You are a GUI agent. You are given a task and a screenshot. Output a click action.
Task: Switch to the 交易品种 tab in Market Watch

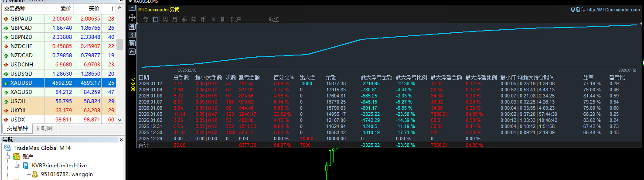17,128
